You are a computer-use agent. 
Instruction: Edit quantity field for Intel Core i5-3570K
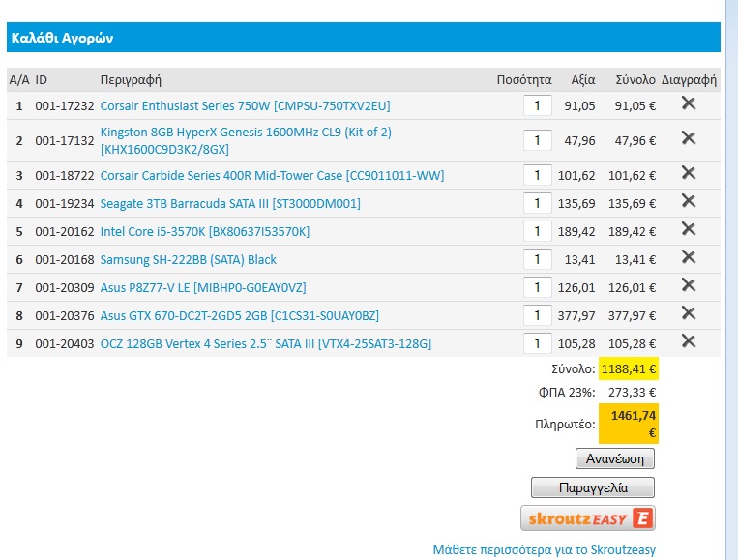[x=538, y=231]
